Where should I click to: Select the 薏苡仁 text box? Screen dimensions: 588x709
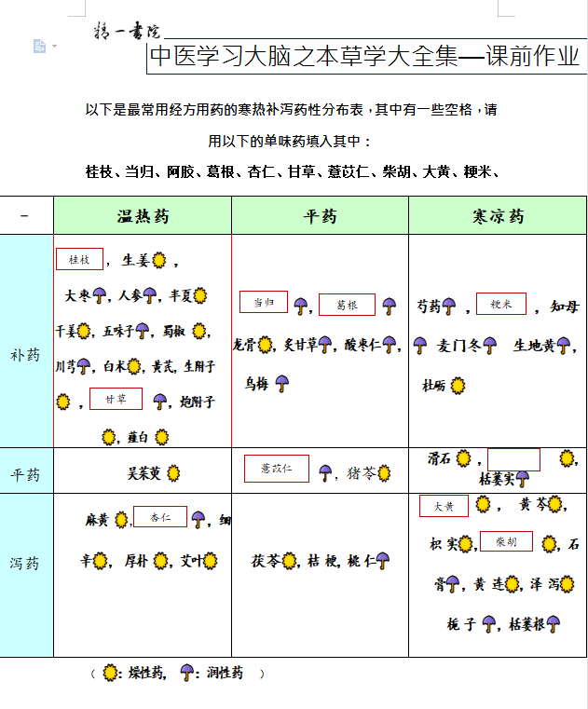point(277,469)
